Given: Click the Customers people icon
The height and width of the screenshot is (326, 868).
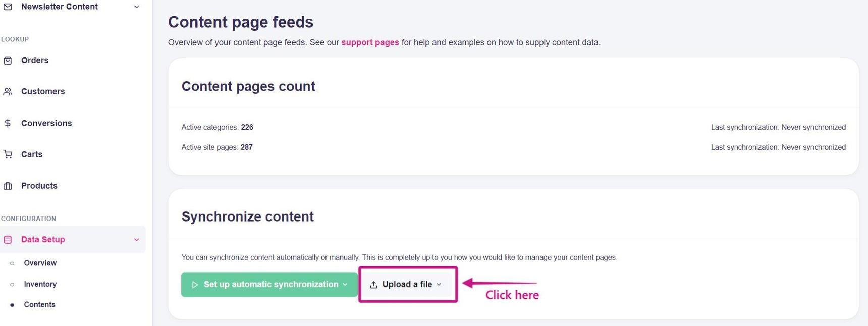Looking at the screenshot, I should click(x=8, y=92).
